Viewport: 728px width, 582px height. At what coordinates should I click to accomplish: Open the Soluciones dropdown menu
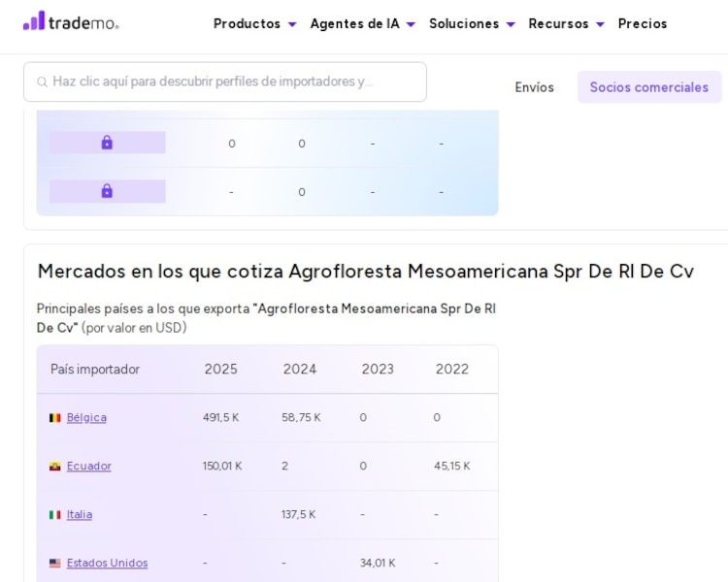coord(472,23)
